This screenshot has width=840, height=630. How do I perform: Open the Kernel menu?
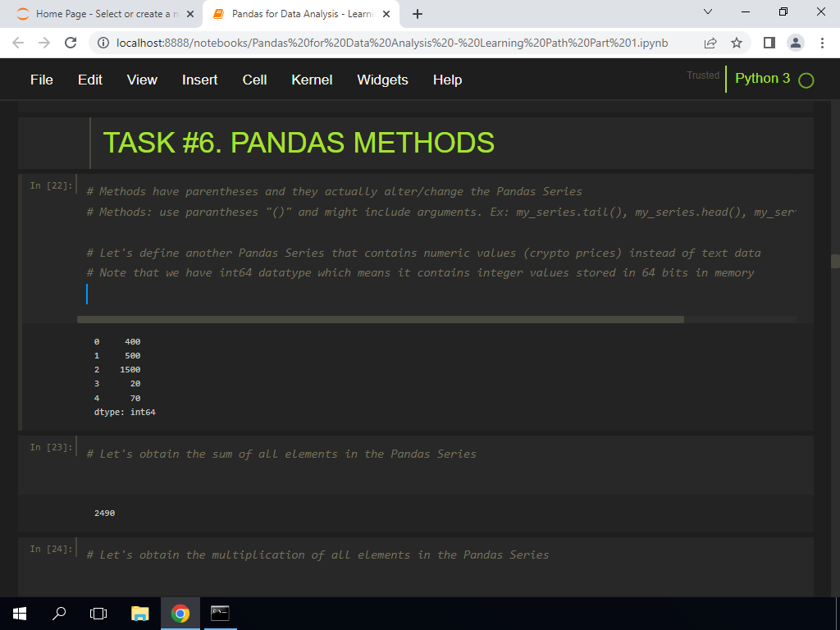click(312, 80)
